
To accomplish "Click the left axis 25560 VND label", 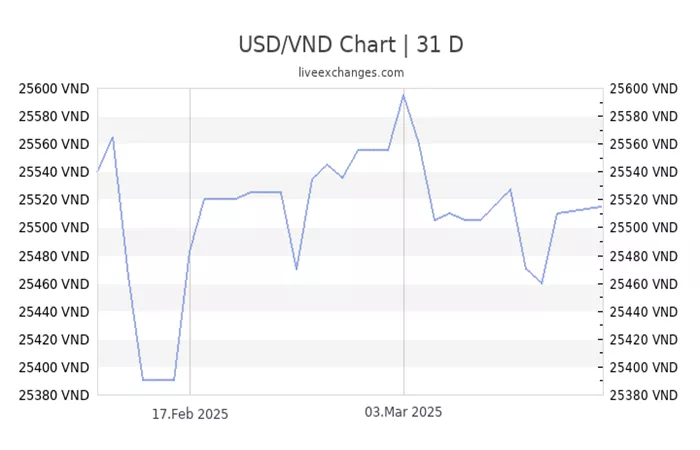I will click(54, 144).
